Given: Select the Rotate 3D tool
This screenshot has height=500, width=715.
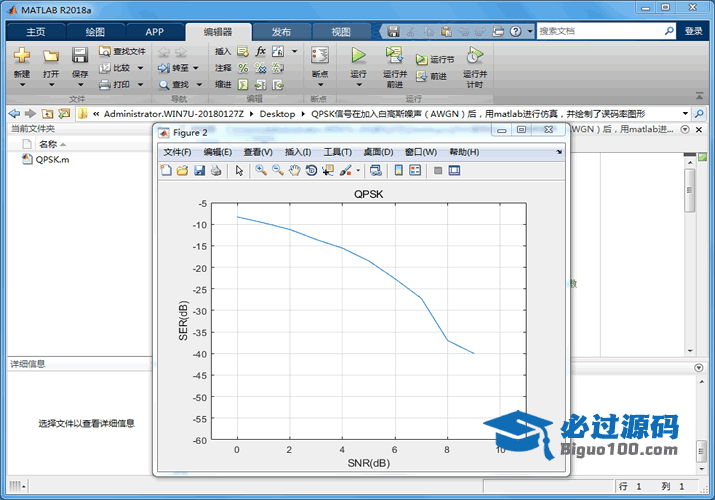Looking at the screenshot, I should 311,171.
